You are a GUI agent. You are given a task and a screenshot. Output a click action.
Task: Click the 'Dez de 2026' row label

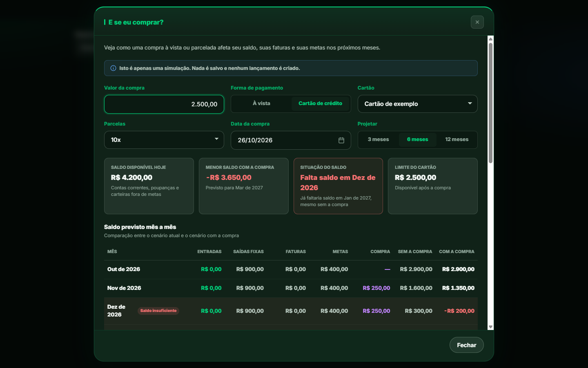[116, 311]
